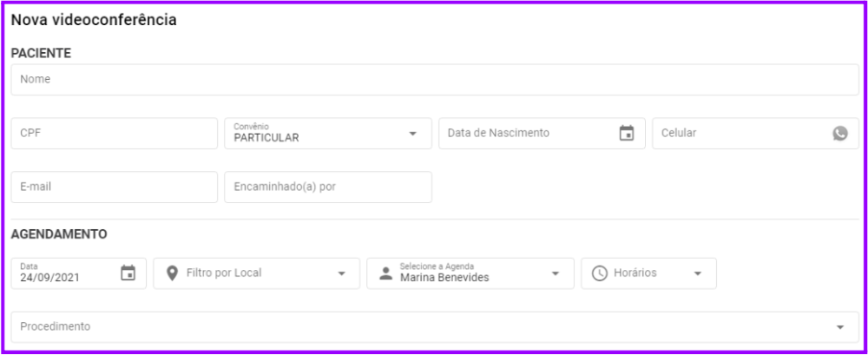The width and height of the screenshot is (868, 355).
Task: Click the E-mail input field
Action: pyautogui.click(x=114, y=187)
